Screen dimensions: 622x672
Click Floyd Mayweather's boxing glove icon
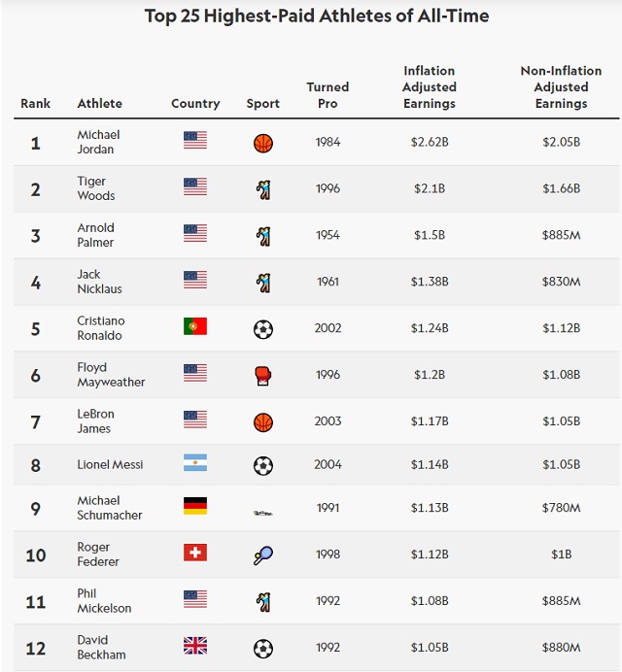pyautogui.click(x=263, y=376)
